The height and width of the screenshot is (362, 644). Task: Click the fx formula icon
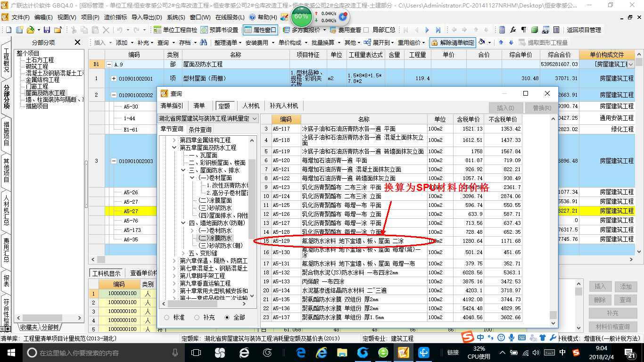pos(513,30)
